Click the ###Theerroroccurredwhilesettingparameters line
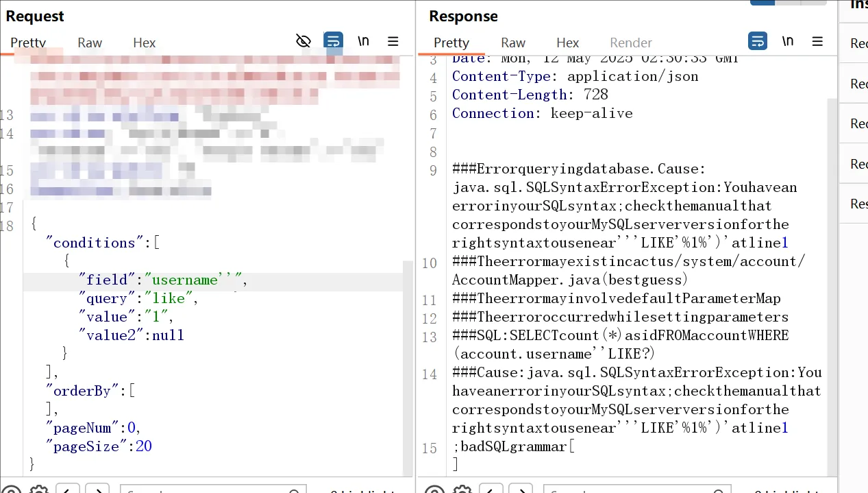This screenshot has width=868, height=493. 621,317
